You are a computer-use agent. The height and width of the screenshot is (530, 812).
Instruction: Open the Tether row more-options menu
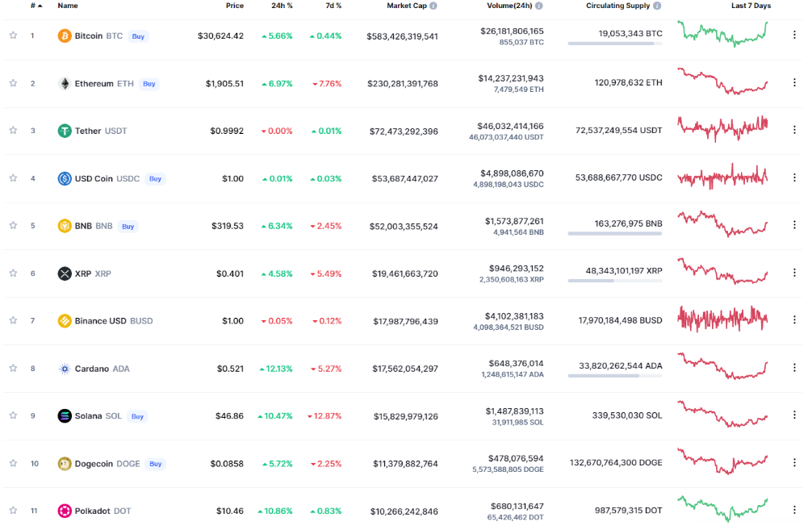pyautogui.click(x=794, y=130)
